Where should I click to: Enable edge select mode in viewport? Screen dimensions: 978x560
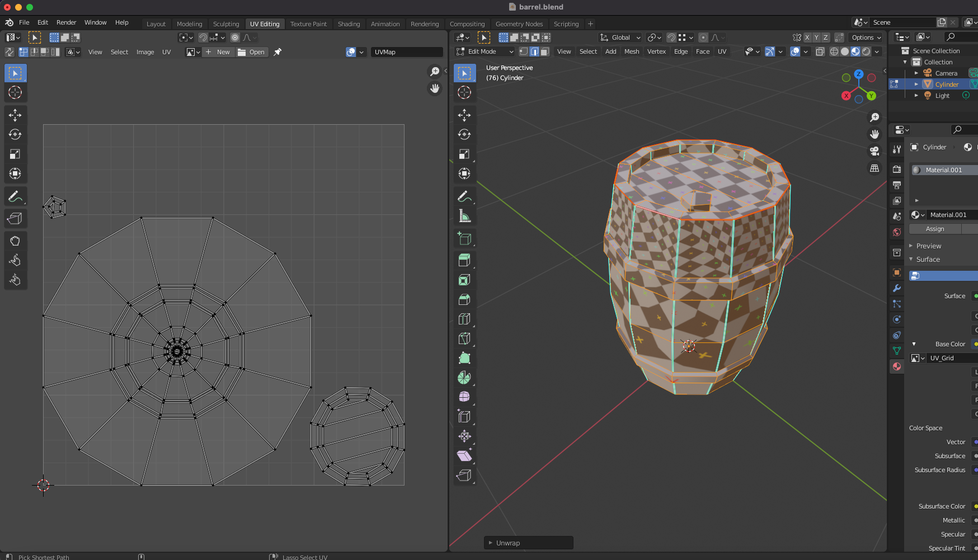[534, 51]
